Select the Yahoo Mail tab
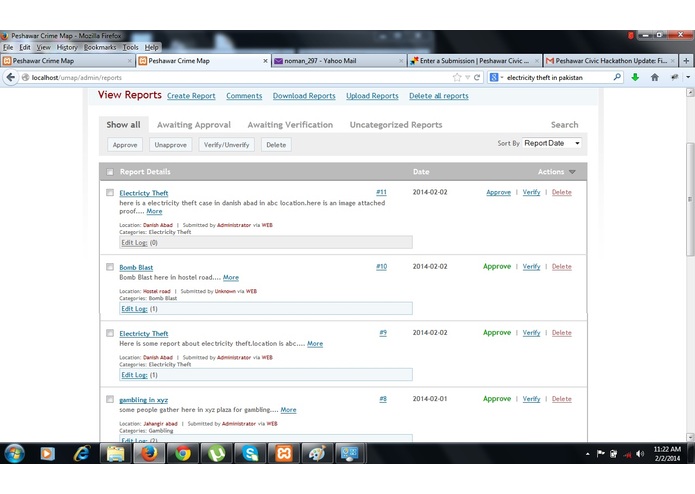 338,61
